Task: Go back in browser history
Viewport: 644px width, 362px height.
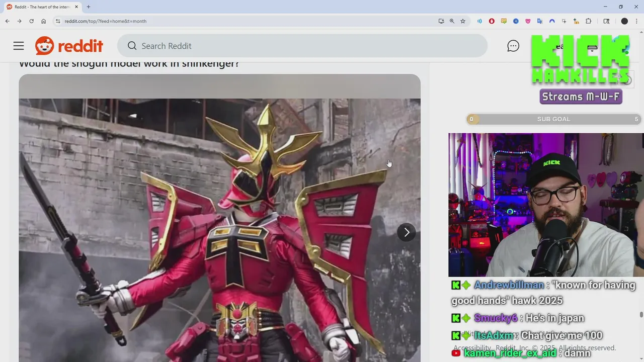Action: (7, 21)
